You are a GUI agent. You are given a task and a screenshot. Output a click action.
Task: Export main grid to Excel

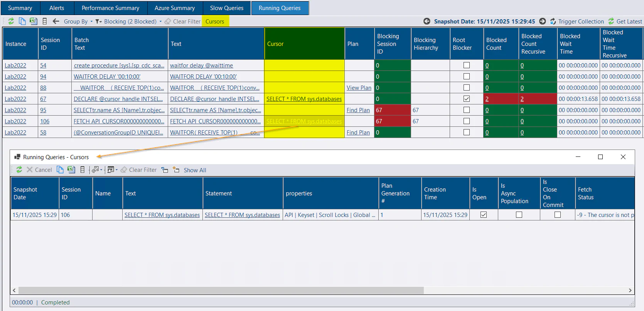34,21
